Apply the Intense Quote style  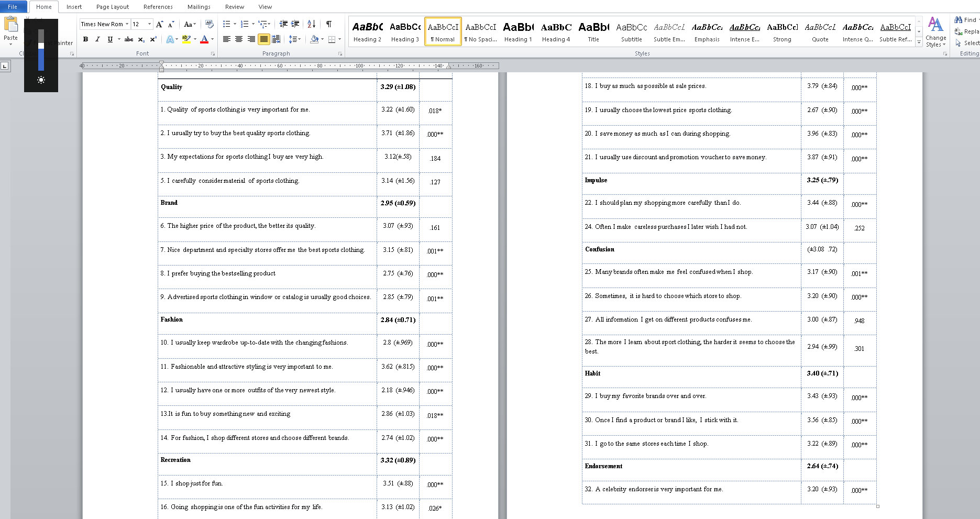tap(857, 31)
